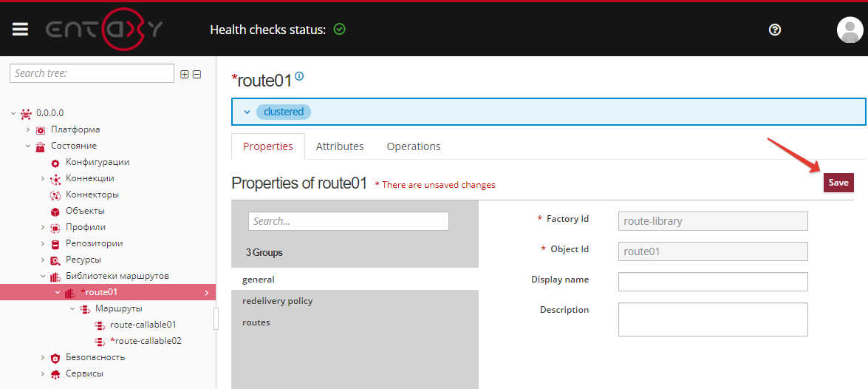Select the Конфигурации tree node
868x389 pixels.
click(97, 162)
